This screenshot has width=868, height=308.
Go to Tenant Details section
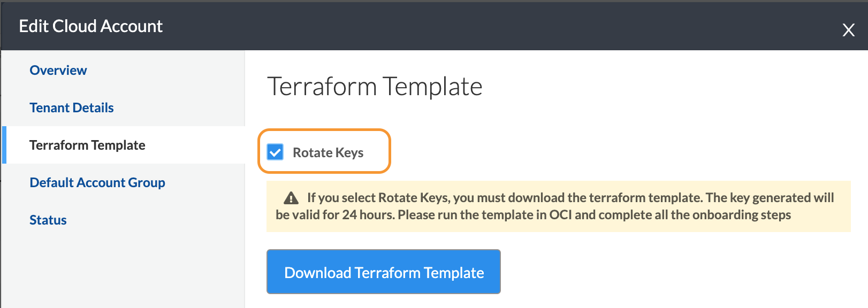[71, 107]
